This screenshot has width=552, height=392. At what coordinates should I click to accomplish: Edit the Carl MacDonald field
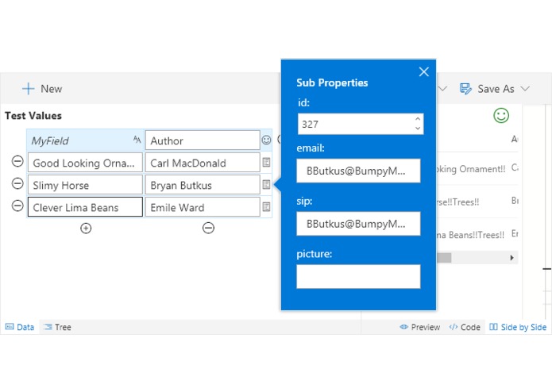pyautogui.click(x=203, y=163)
